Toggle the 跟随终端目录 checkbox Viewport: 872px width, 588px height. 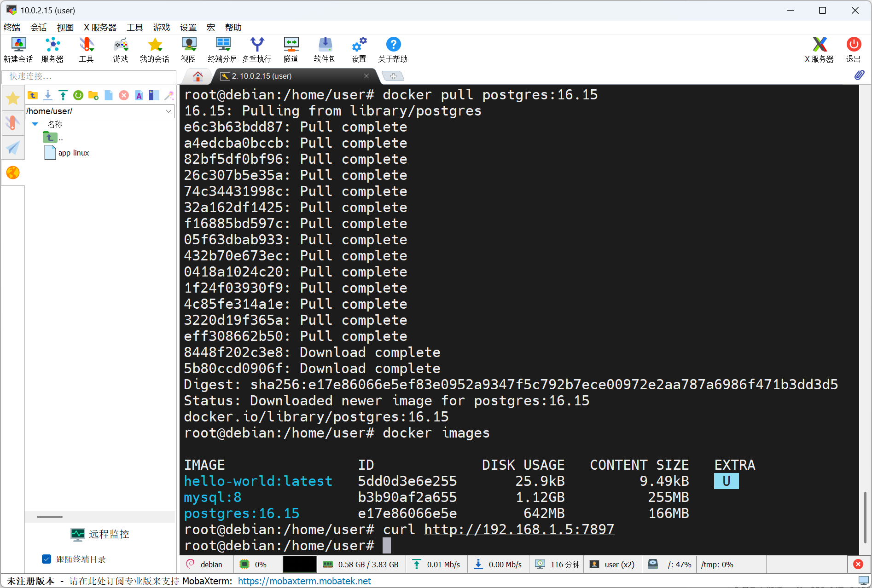click(47, 559)
